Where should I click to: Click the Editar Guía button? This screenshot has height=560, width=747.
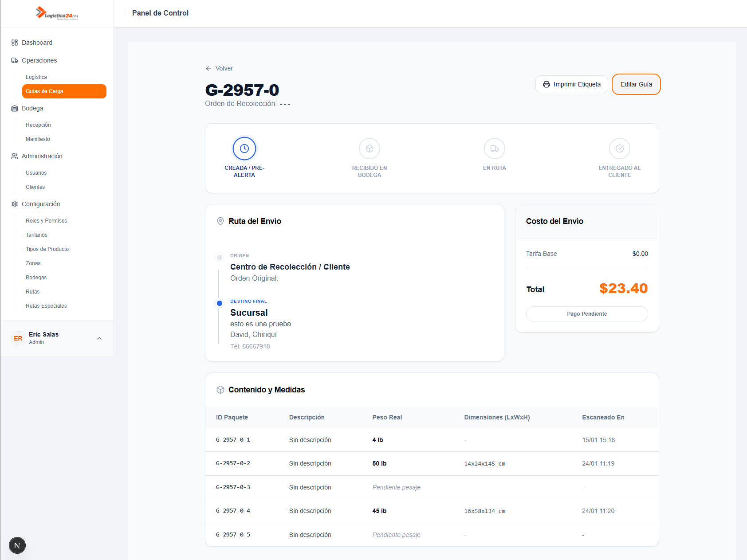(x=636, y=84)
